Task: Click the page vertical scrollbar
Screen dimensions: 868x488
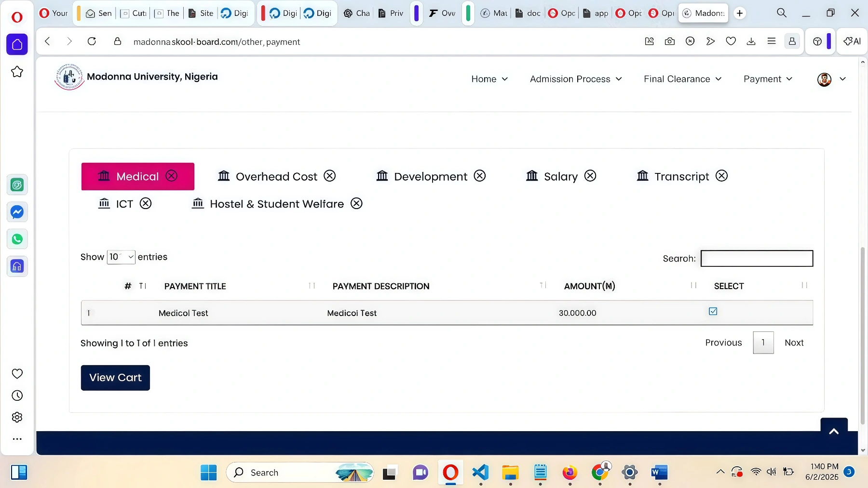Action: click(x=863, y=335)
